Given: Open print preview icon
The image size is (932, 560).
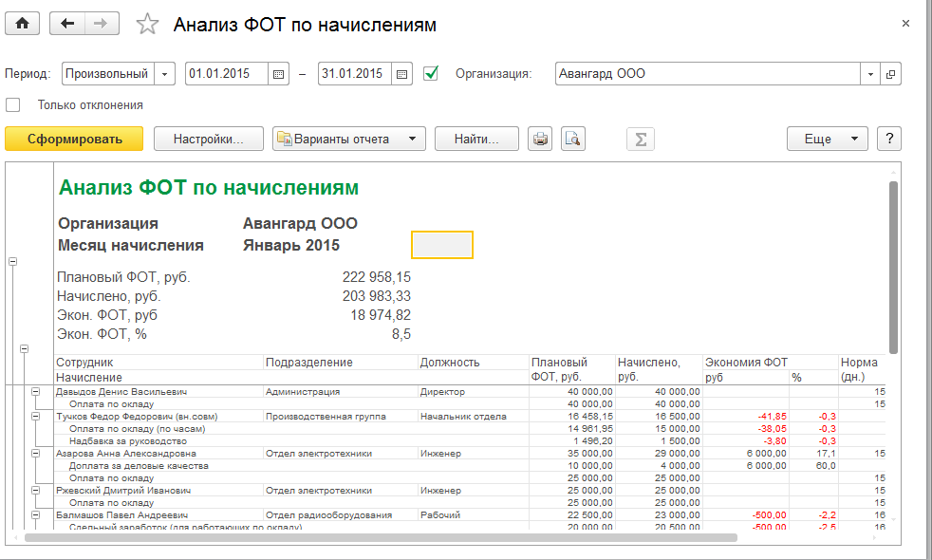Looking at the screenshot, I should [x=573, y=140].
